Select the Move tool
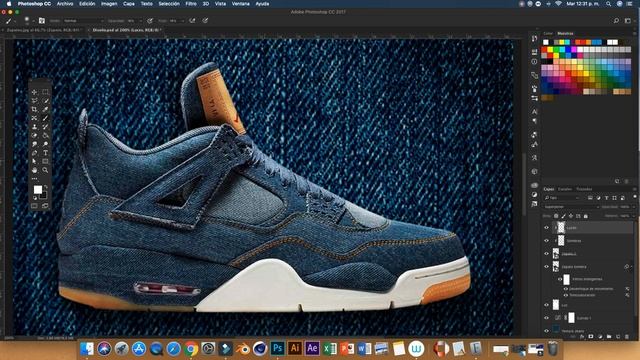Screen dimensions: 640x360 coord(34,92)
